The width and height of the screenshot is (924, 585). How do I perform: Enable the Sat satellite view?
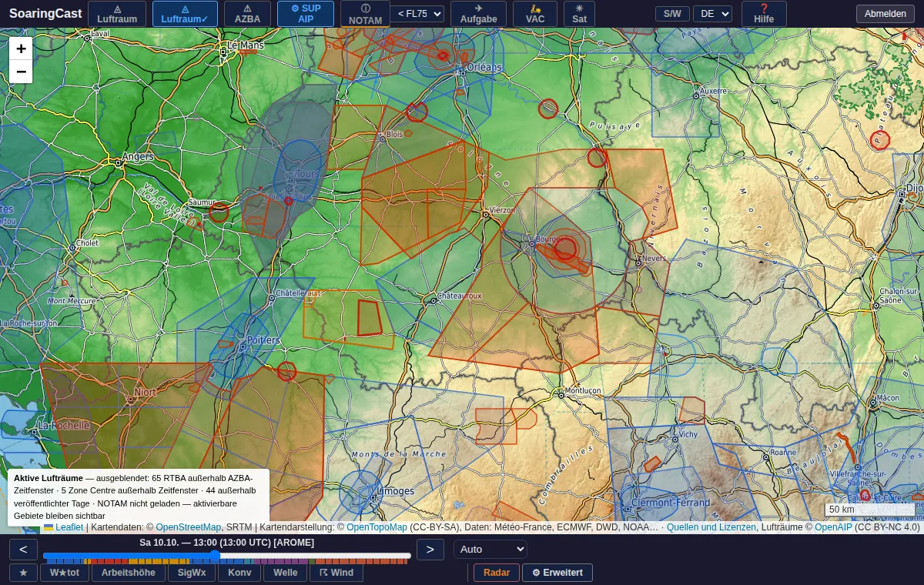[x=579, y=14]
